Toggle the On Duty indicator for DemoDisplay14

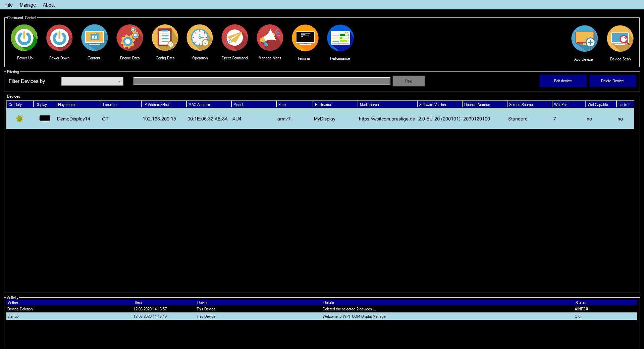pos(20,118)
